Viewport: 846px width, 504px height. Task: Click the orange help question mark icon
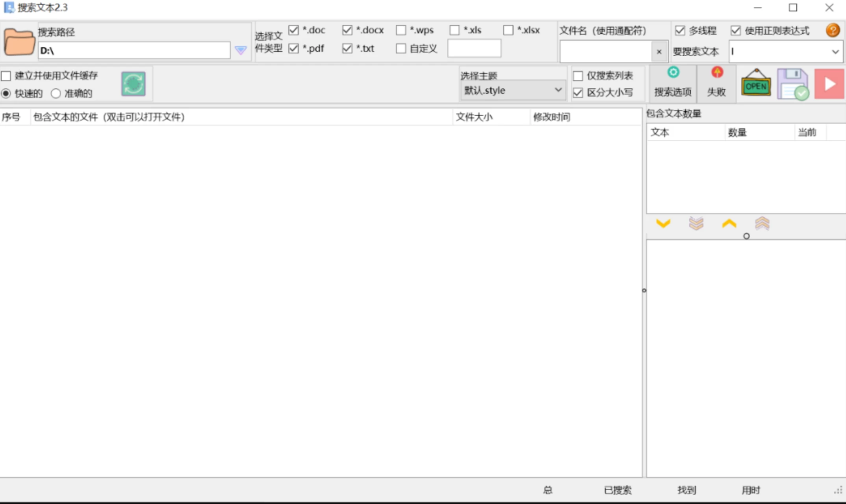[833, 30]
